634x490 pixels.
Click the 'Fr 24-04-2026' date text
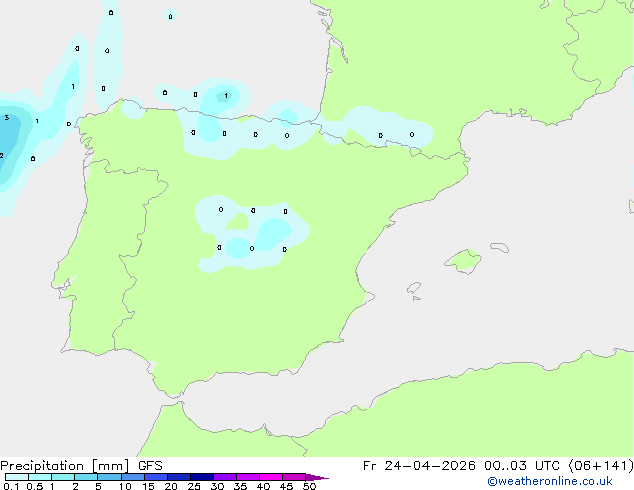click(419, 466)
